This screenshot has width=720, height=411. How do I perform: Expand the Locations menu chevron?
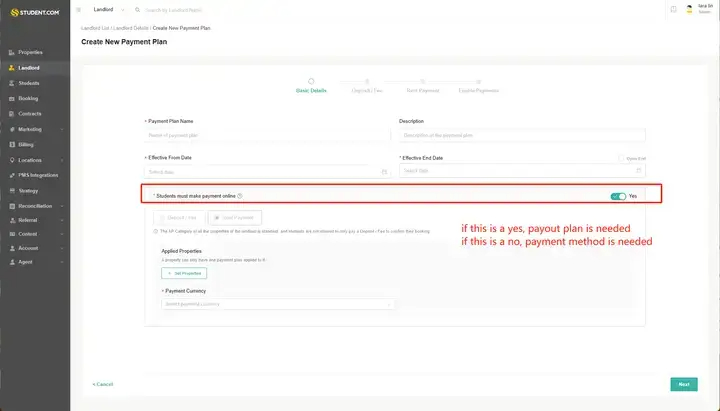pyautogui.click(x=62, y=160)
